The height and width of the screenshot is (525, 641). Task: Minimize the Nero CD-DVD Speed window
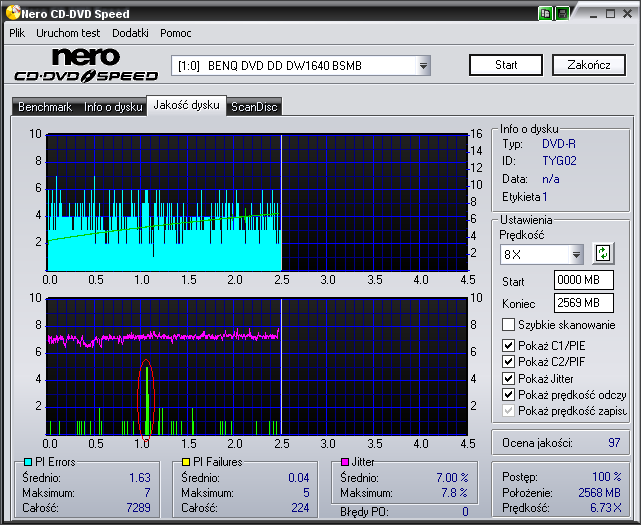593,14
